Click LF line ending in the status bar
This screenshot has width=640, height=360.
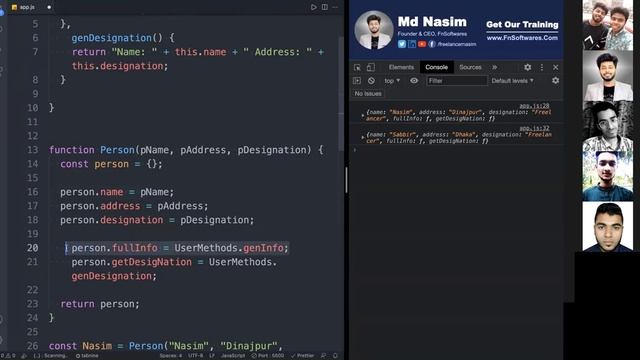click(x=212, y=356)
